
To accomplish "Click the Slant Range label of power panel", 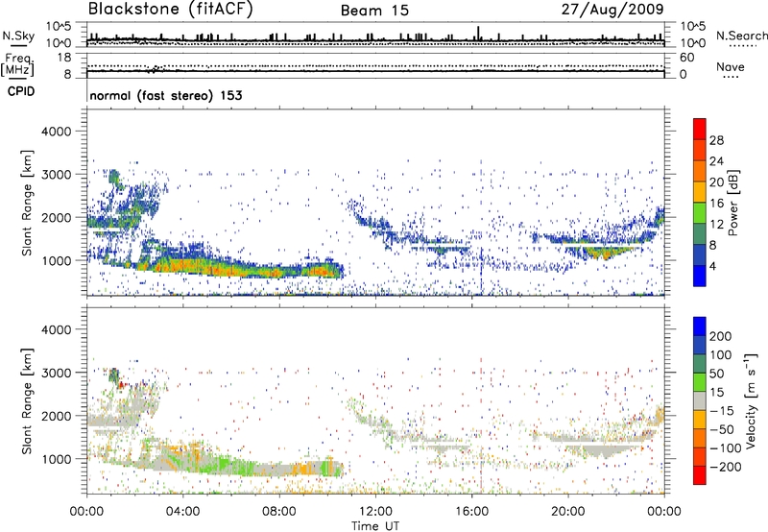I will coord(27,203).
